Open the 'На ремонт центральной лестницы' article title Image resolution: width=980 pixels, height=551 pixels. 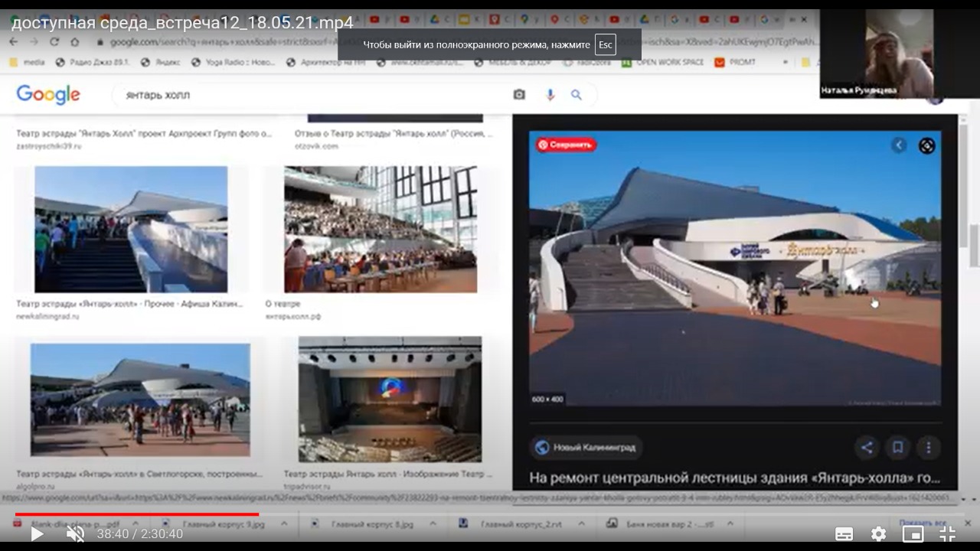(734, 479)
